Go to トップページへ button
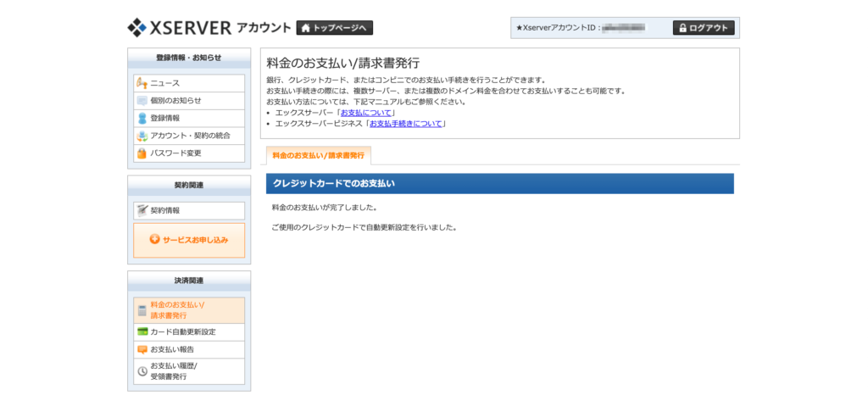Image resolution: width=868 pixels, height=395 pixels. 334,28
